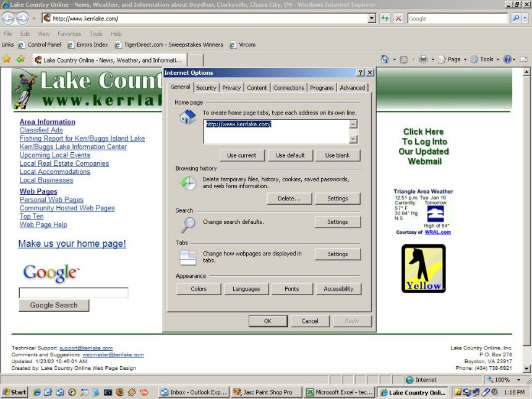Click the Print icon in command bar
Screen dimensions: 532x399
423,59
